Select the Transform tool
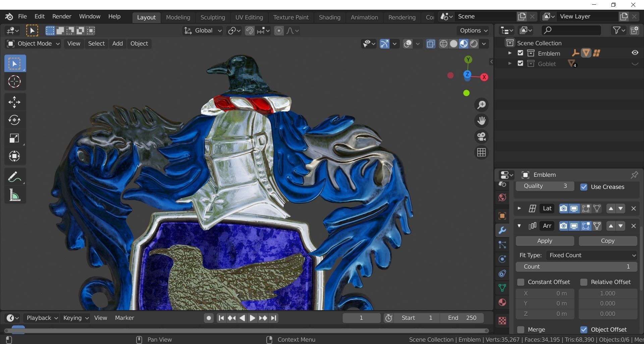The width and height of the screenshot is (644, 344). [x=14, y=156]
